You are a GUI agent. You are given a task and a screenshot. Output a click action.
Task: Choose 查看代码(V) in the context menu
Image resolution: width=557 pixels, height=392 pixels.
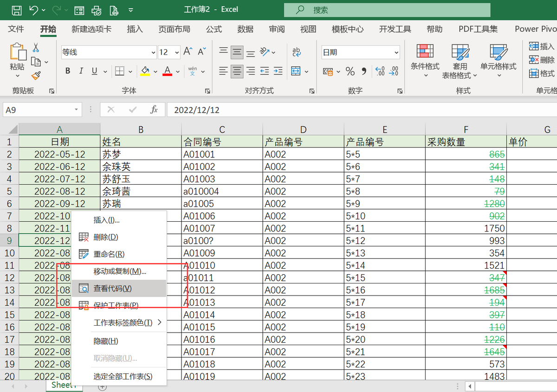[x=119, y=288]
